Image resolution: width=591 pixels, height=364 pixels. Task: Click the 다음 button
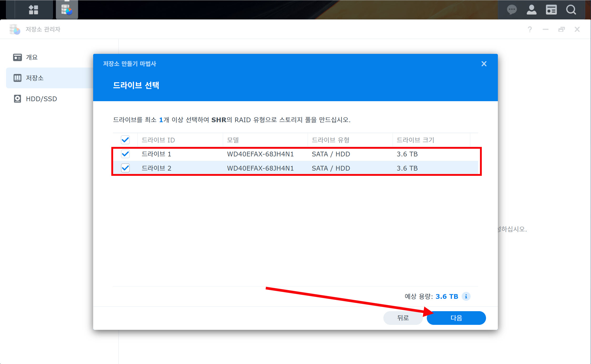click(456, 318)
